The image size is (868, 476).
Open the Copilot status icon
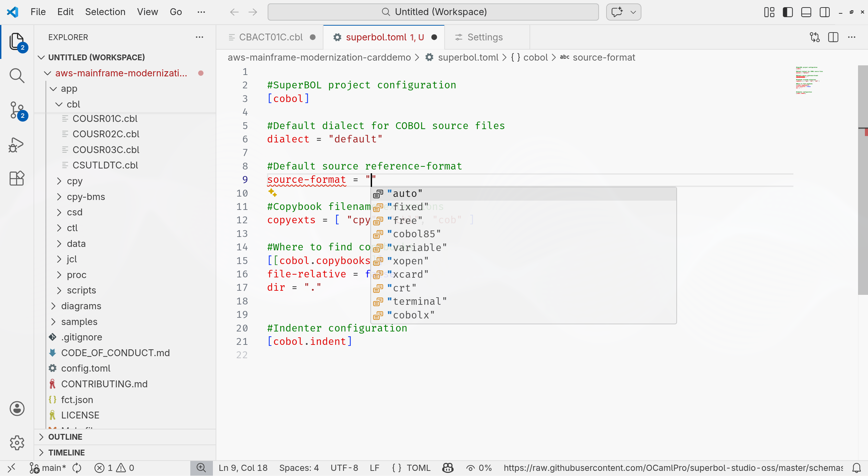point(448,468)
